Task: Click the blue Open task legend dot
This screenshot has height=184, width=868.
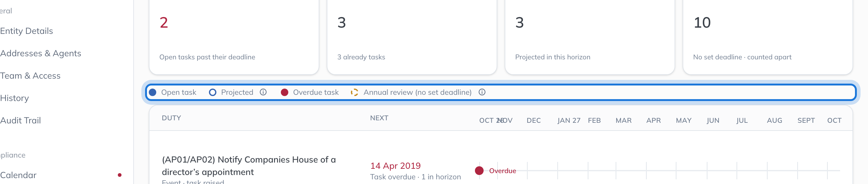Action: pyautogui.click(x=153, y=93)
